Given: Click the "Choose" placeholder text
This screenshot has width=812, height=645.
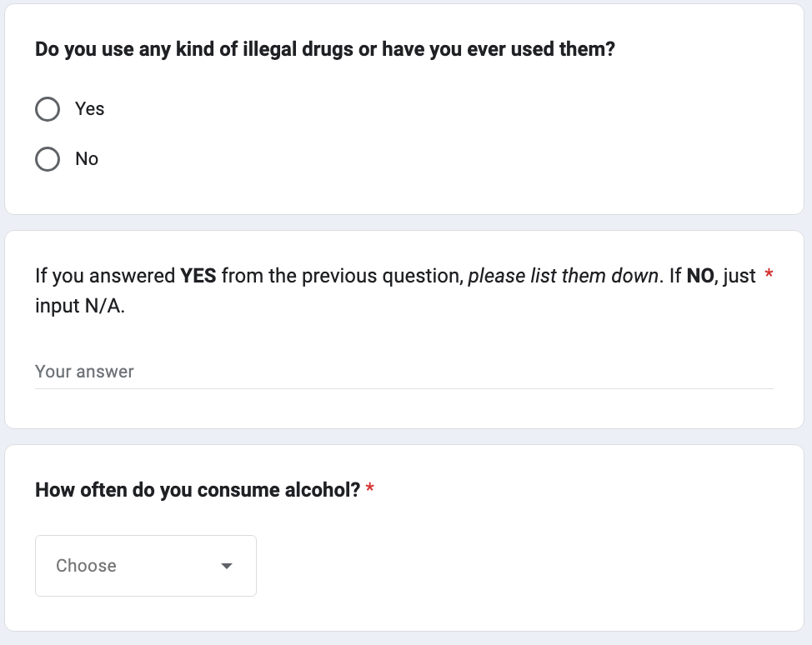Looking at the screenshot, I should coord(86,566).
